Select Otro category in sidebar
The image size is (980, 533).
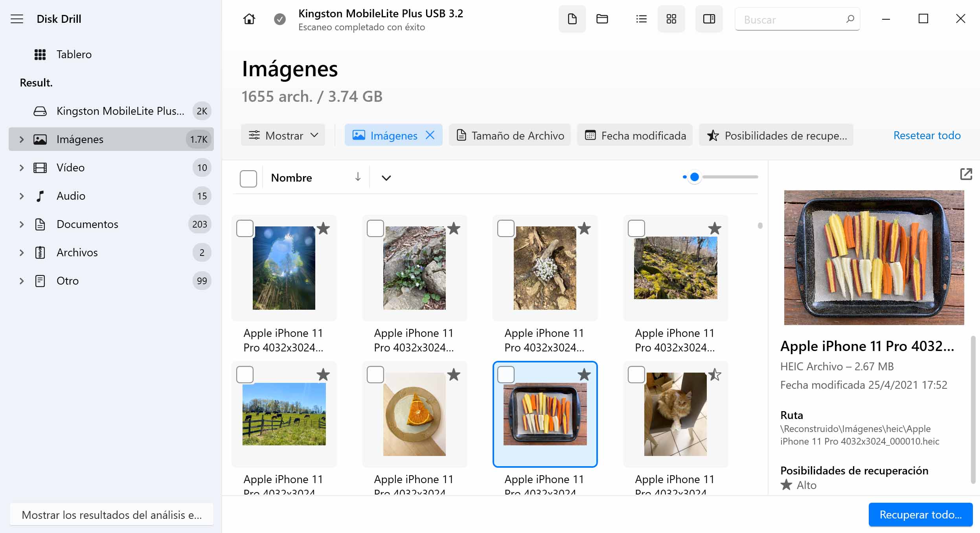pyautogui.click(x=111, y=281)
